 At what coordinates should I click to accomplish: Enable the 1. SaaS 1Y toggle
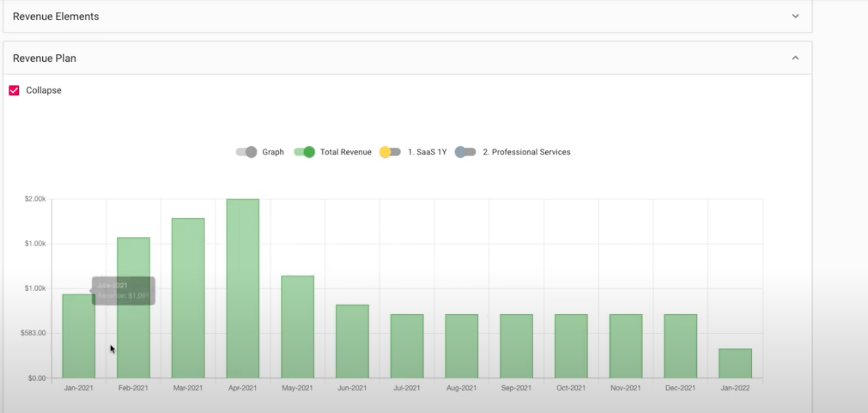[390, 152]
